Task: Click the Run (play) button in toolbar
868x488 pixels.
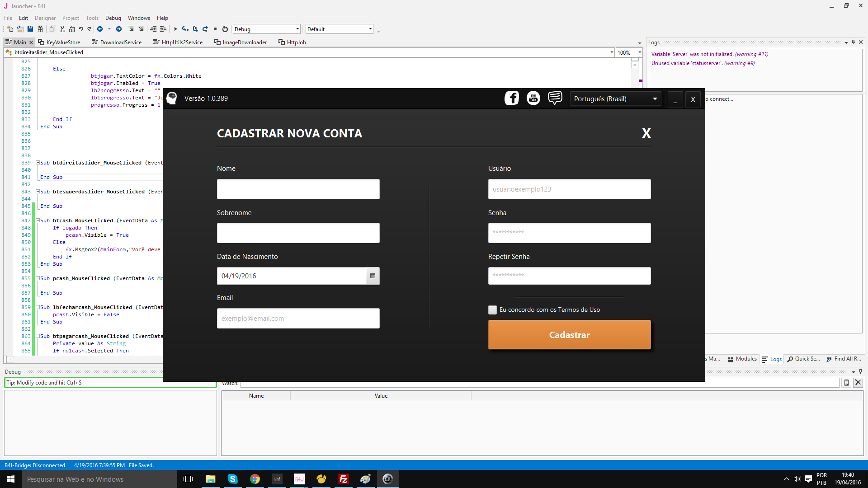Action: 175,29
